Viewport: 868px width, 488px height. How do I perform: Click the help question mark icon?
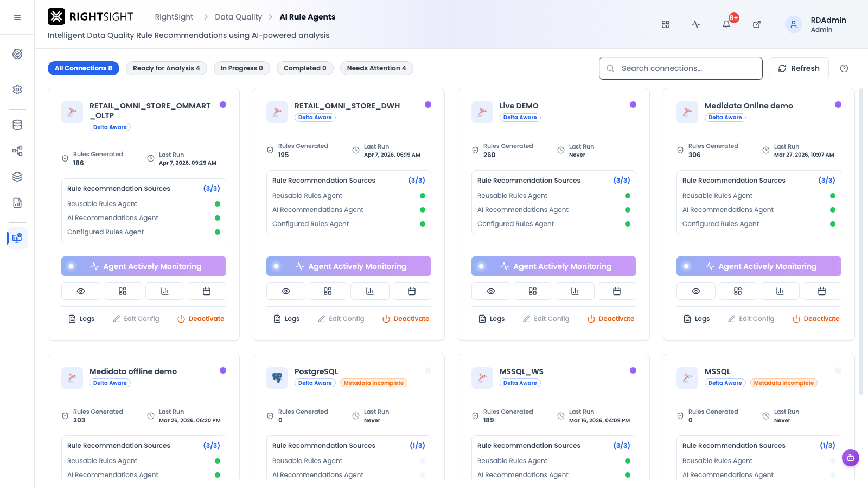point(844,68)
